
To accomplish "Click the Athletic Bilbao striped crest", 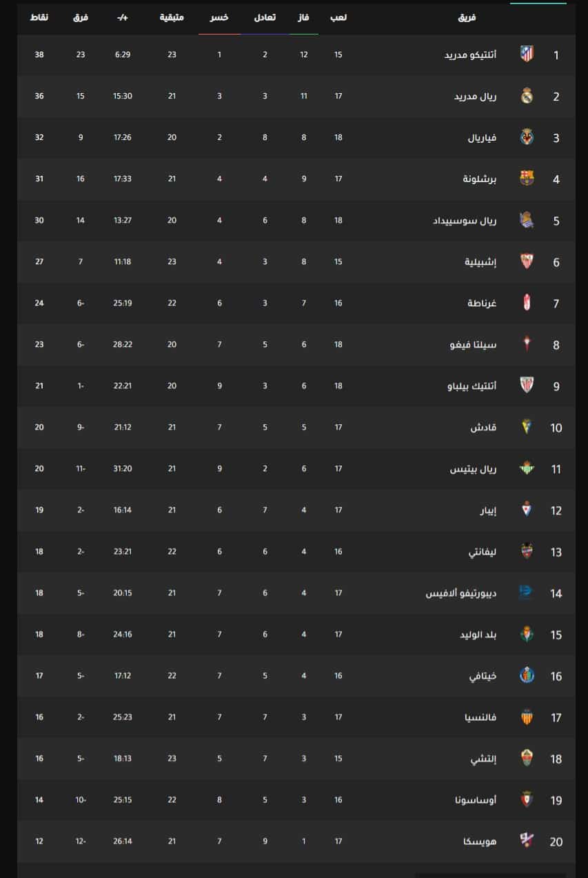I will pyautogui.click(x=527, y=386).
